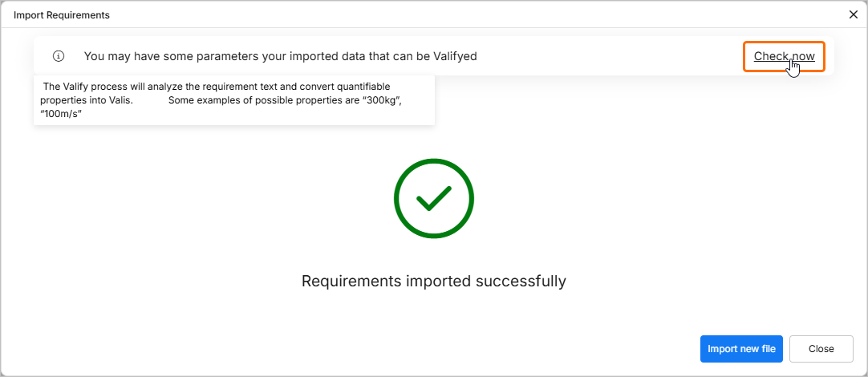Click the info icon in the banner

(x=59, y=56)
